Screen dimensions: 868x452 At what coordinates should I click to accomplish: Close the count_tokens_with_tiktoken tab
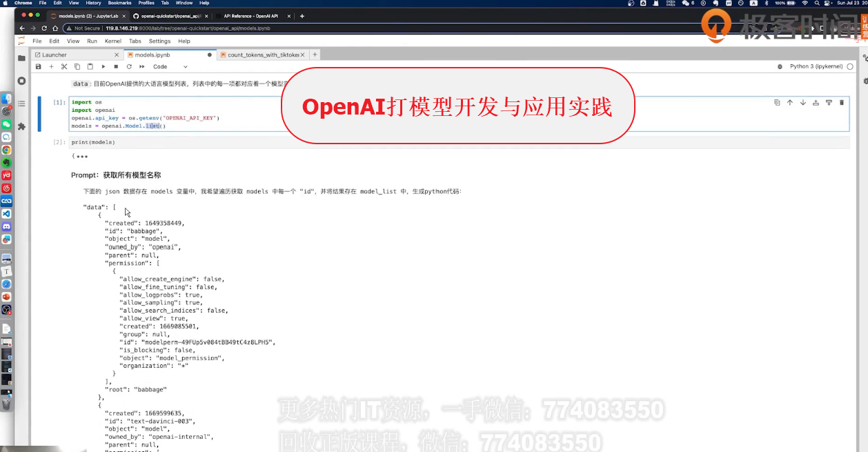pos(304,55)
